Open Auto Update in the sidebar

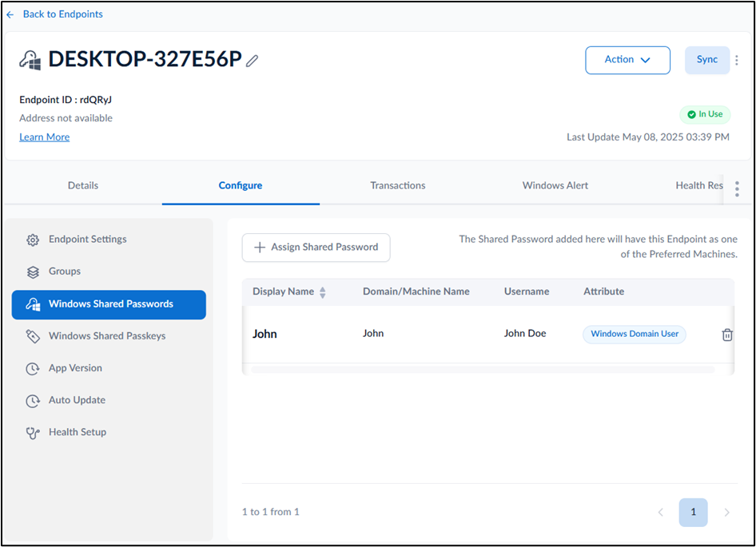[x=109, y=401]
